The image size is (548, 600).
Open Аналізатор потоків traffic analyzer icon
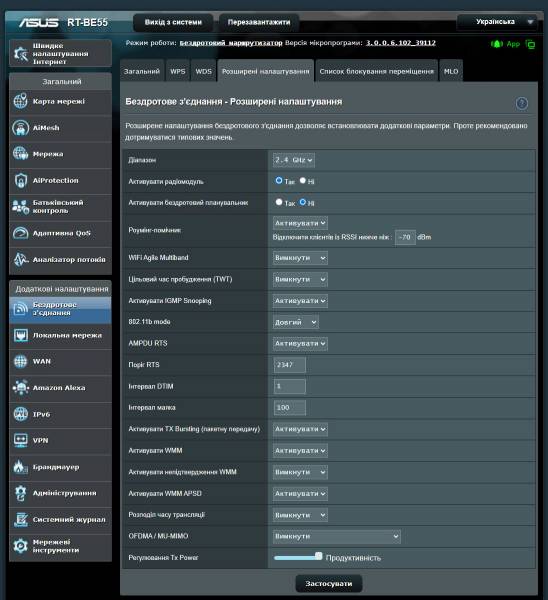21,259
